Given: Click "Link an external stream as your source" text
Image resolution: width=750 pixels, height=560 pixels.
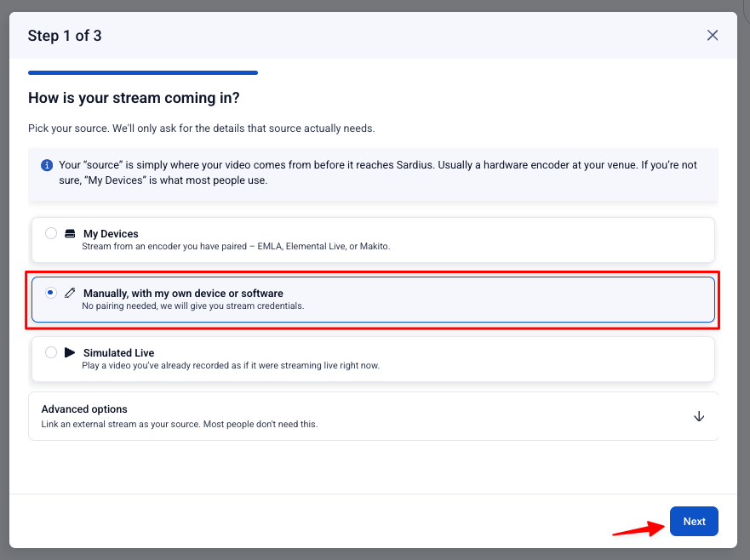Looking at the screenshot, I should [180, 424].
